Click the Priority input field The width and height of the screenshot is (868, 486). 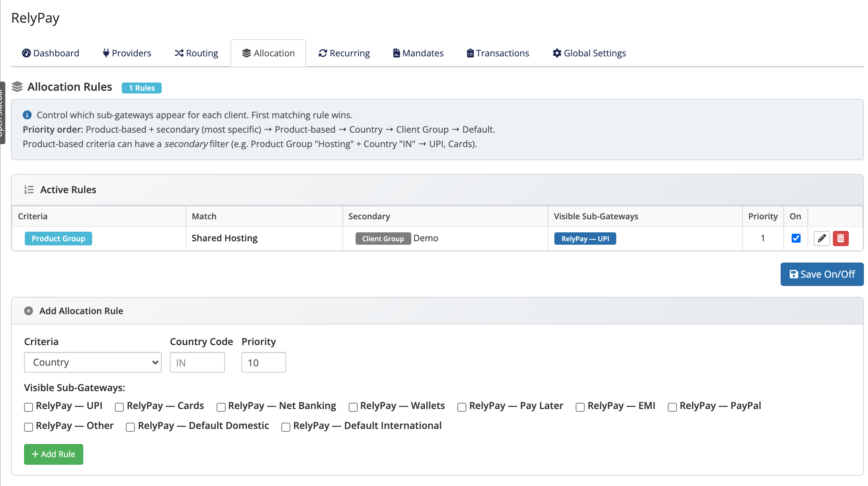pyautogui.click(x=264, y=362)
